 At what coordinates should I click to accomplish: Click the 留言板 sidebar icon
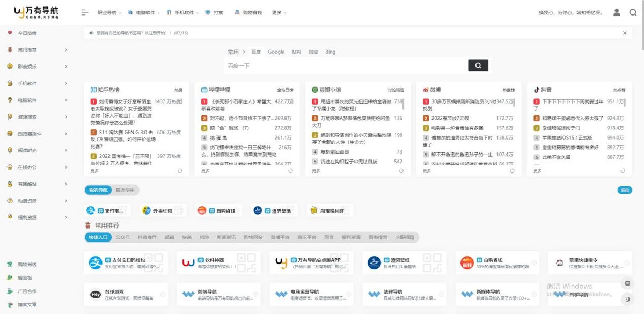point(10,278)
